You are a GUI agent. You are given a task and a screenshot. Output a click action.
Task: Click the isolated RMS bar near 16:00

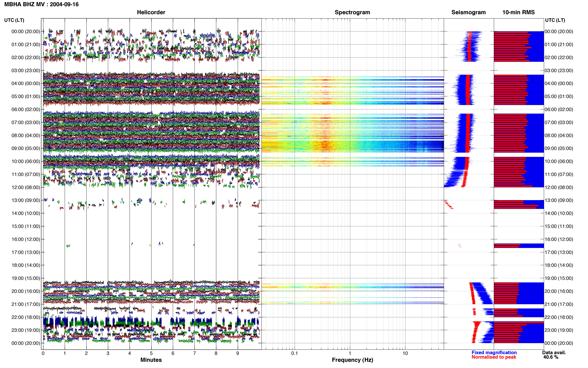coord(519,246)
